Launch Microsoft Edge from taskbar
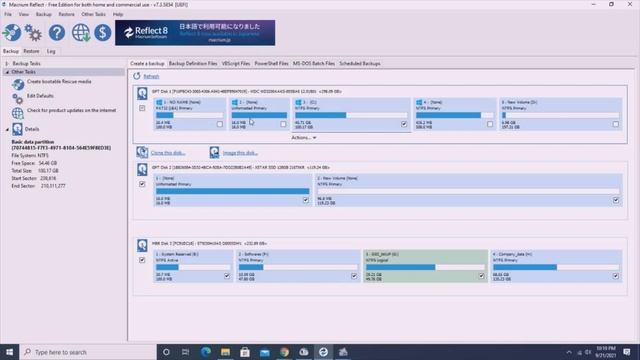Screen dimensions: 640x360 pyautogui.click(x=206, y=352)
